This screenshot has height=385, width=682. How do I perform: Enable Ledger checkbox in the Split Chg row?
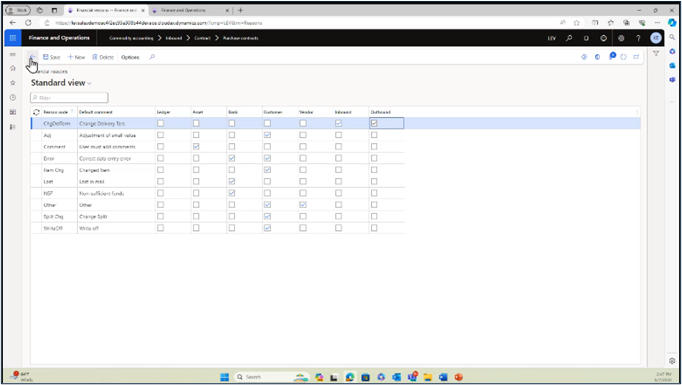pyautogui.click(x=160, y=216)
